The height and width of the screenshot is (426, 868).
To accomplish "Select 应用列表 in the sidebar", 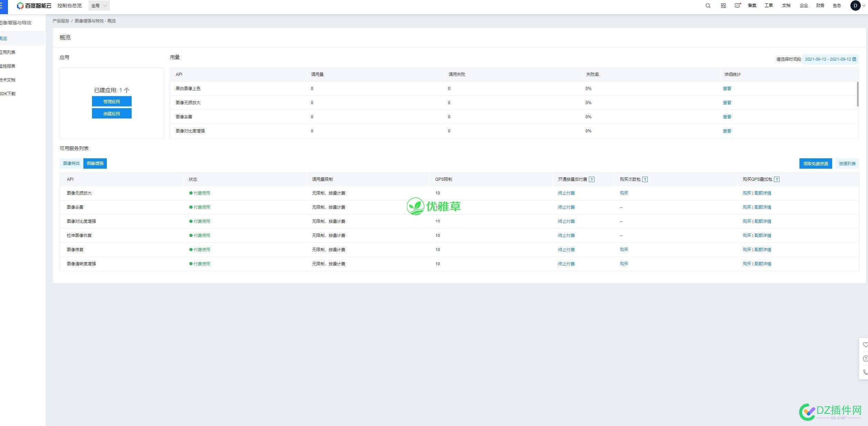I will (x=23, y=52).
